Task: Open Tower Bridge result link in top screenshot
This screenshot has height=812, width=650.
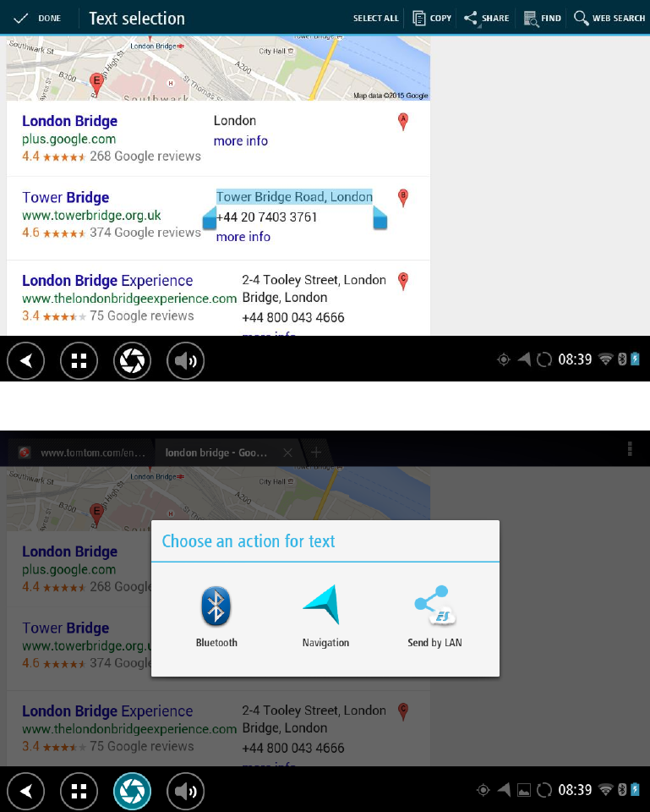Action: (x=65, y=197)
